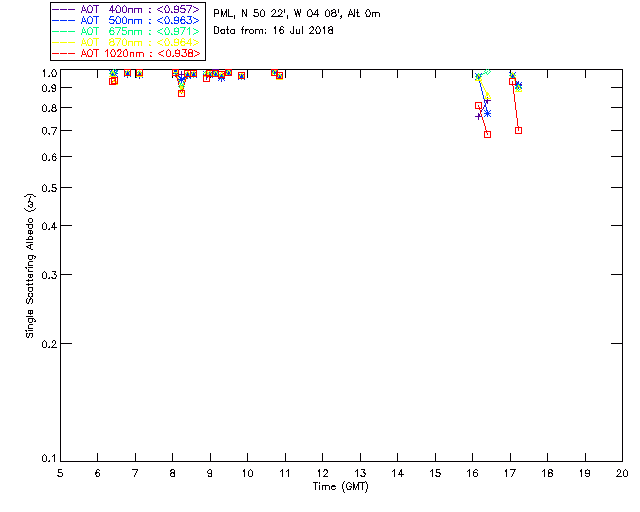This screenshot has height=512, width=640.
Task: Click the y-axis tick label 0.7
Action: click(49, 131)
